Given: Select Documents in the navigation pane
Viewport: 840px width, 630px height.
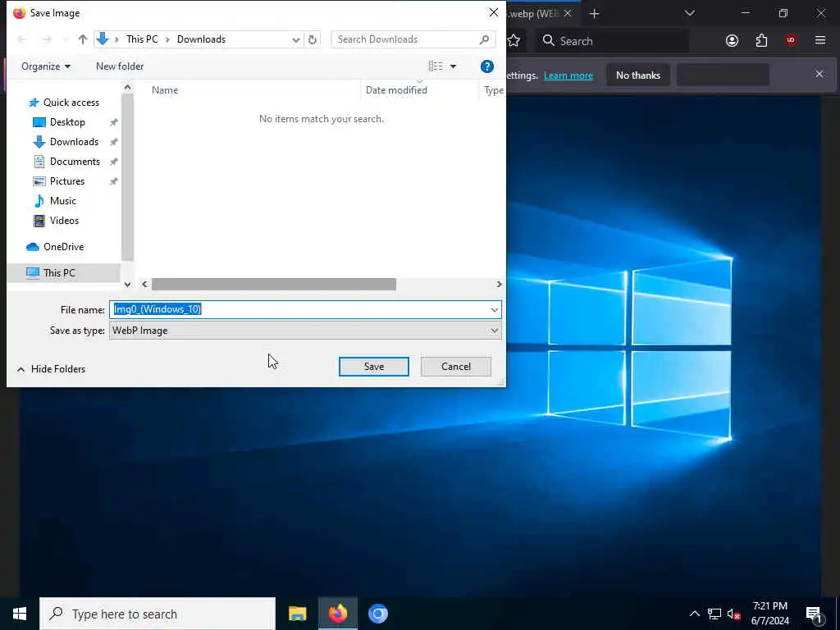Looking at the screenshot, I should (75, 162).
